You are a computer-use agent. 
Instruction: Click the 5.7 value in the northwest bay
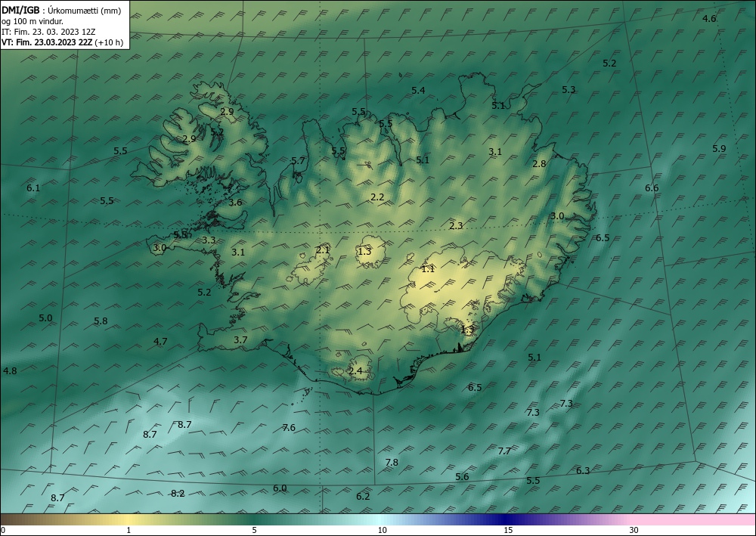tap(298, 160)
